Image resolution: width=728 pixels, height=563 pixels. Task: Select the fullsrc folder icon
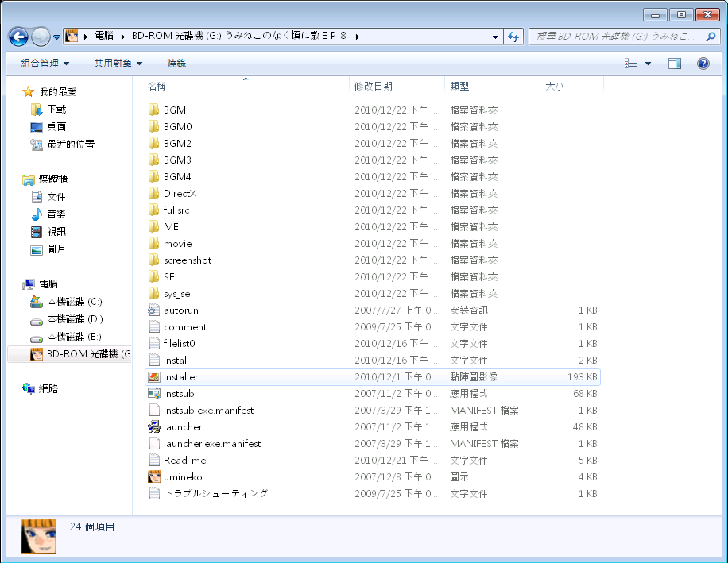153,210
